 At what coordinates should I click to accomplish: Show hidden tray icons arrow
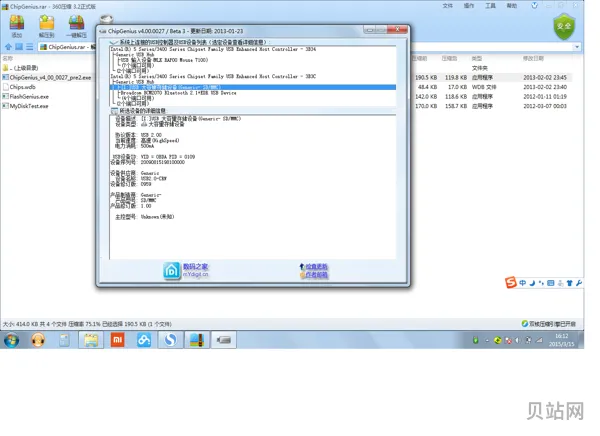click(487, 340)
